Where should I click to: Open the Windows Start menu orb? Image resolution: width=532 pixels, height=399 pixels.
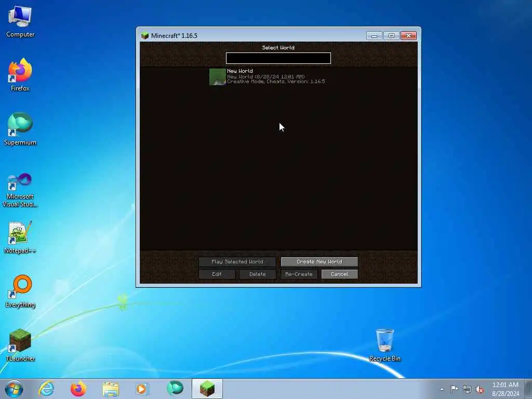point(14,389)
